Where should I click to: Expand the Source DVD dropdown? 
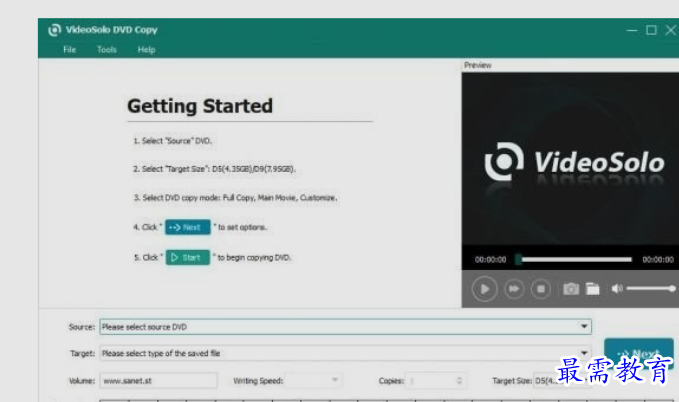(x=584, y=326)
